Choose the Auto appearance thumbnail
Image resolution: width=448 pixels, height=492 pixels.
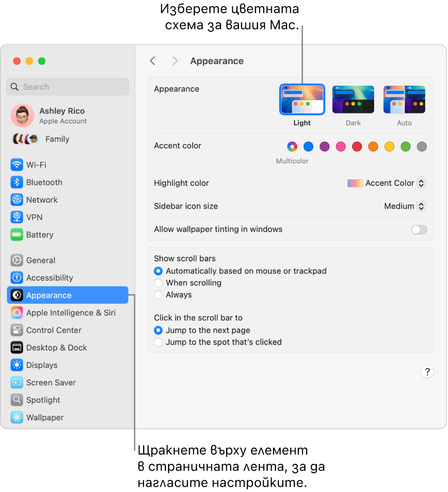click(404, 99)
